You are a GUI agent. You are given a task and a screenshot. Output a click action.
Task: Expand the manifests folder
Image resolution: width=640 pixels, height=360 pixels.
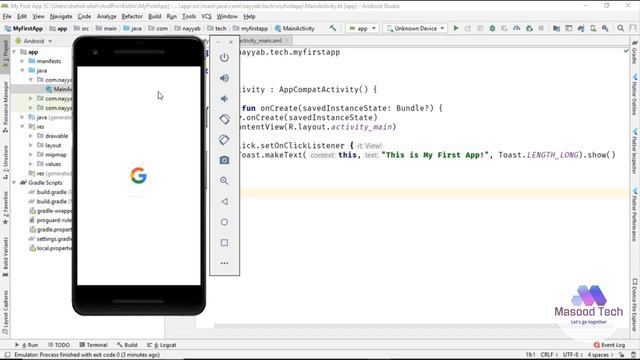tap(22, 61)
